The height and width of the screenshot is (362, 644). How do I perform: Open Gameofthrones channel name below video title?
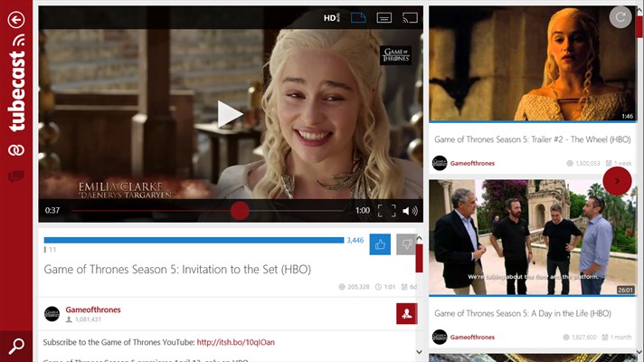[x=93, y=310]
